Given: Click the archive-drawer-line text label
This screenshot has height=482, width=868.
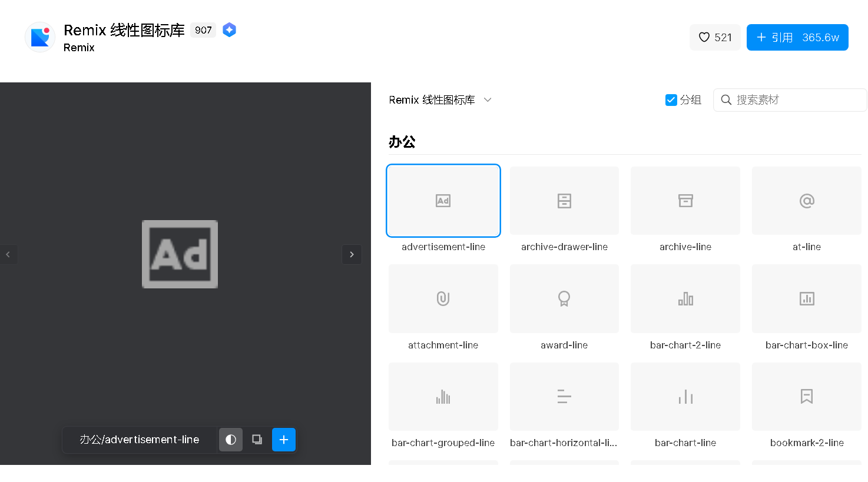Looking at the screenshot, I should [564, 247].
